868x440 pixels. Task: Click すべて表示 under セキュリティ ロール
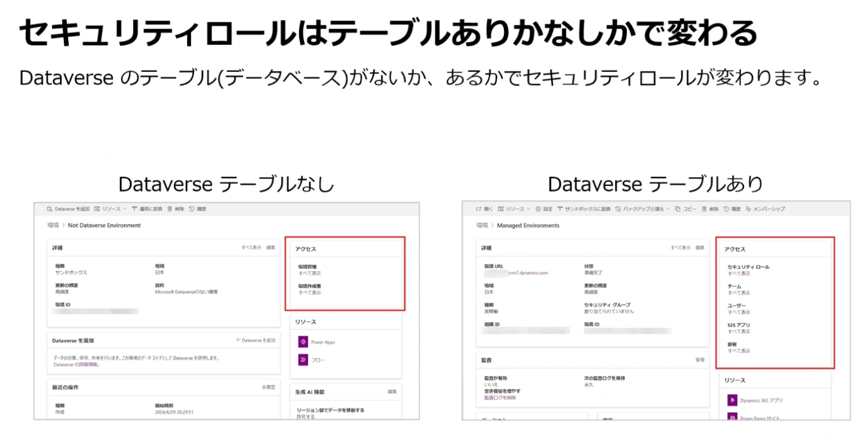739,273
